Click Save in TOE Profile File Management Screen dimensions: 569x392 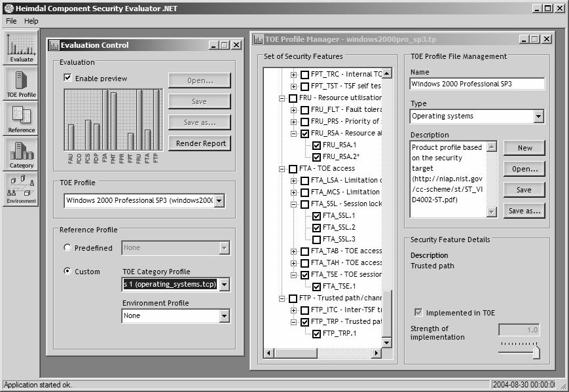[524, 190]
